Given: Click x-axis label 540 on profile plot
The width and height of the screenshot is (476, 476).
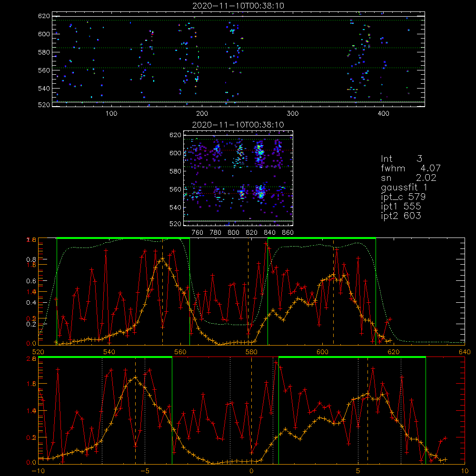Looking at the screenshot, I should [x=109, y=352].
